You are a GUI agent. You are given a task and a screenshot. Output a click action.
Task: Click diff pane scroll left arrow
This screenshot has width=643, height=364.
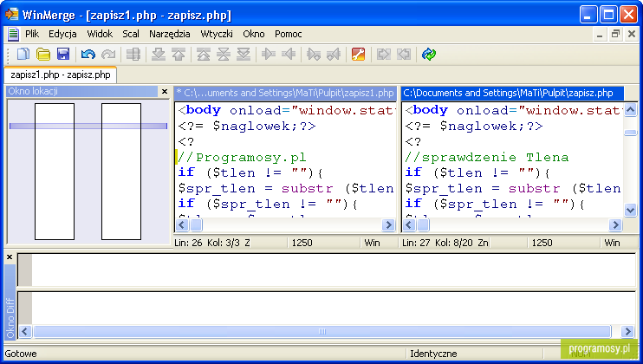[x=25, y=331]
